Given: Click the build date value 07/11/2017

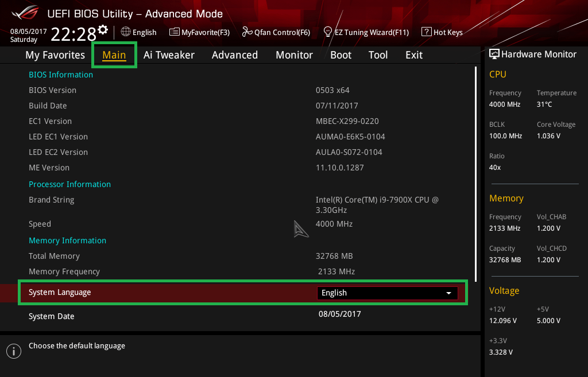Looking at the screenshot, I should pyautogui.click(x=336, y=106).
